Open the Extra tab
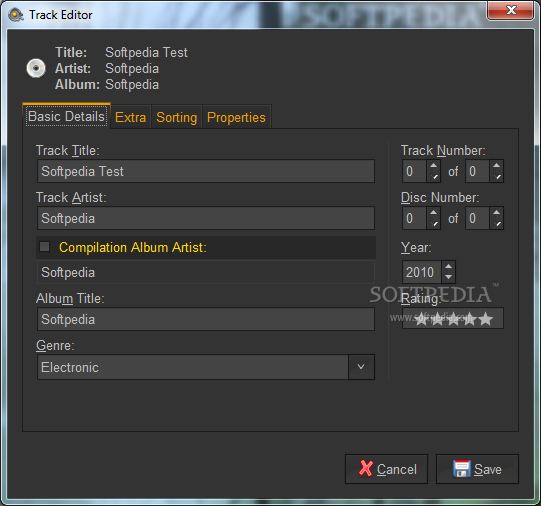 click(130, 118)
